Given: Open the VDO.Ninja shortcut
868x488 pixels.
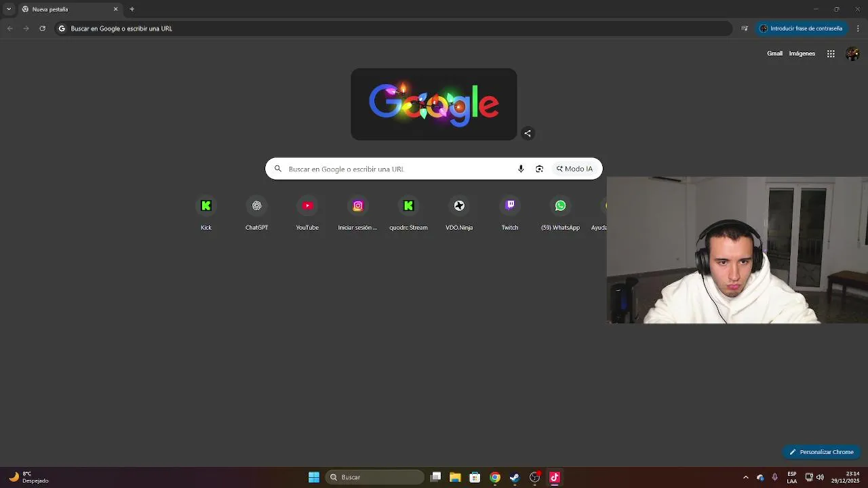Looking at the screenshot, I should click(459, 213).
